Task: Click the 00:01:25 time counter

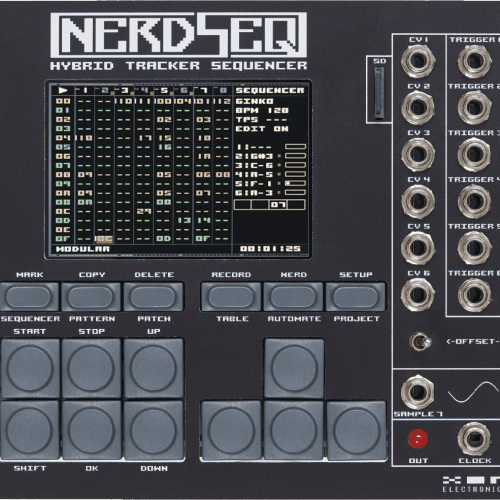Action: (x=270, y=249)
